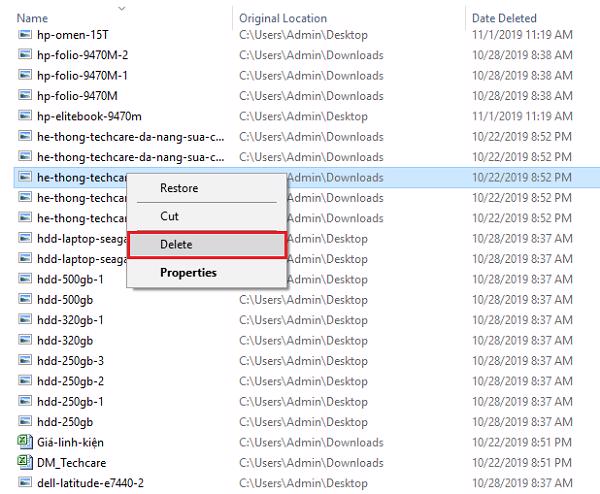The width and height of the screenshot is (600, 494).
Task: Click the image icon of hdd-500gb-1
Action: [x=25, y=279]
